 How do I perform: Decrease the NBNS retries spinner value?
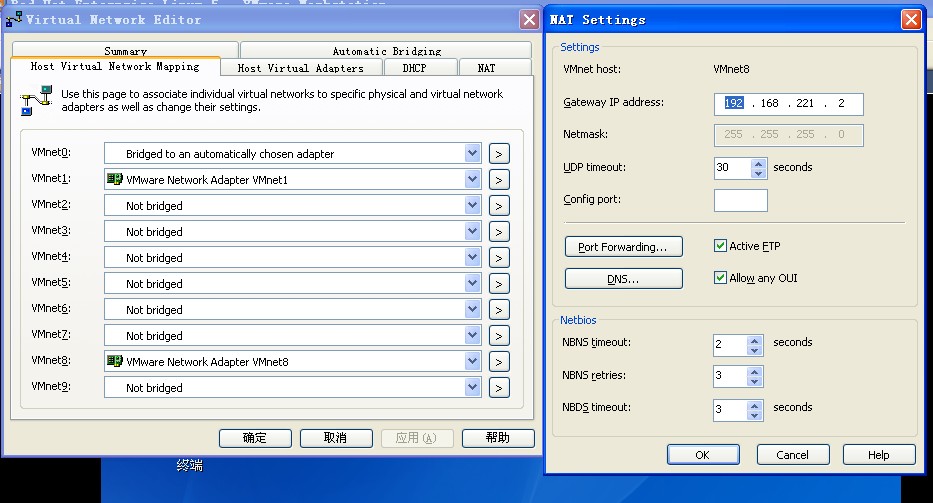coord(755,382)
